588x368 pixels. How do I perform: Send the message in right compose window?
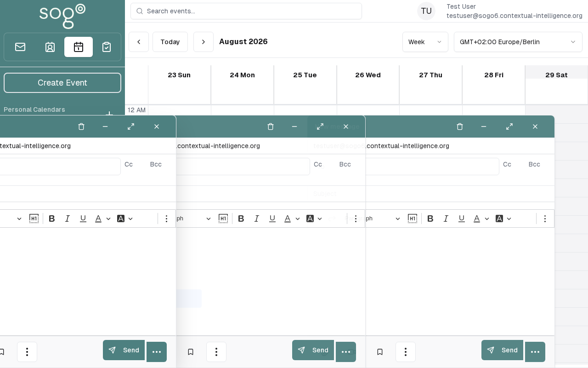click(x=503, y=350)
